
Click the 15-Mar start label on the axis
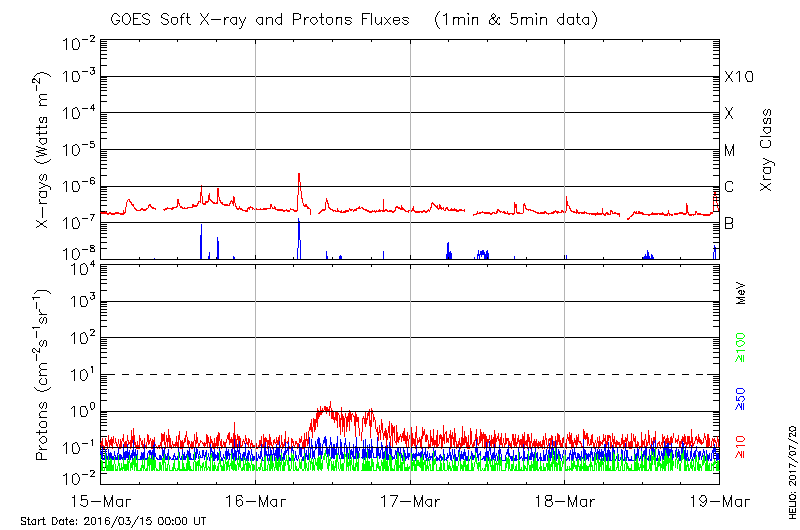(101, 500)
